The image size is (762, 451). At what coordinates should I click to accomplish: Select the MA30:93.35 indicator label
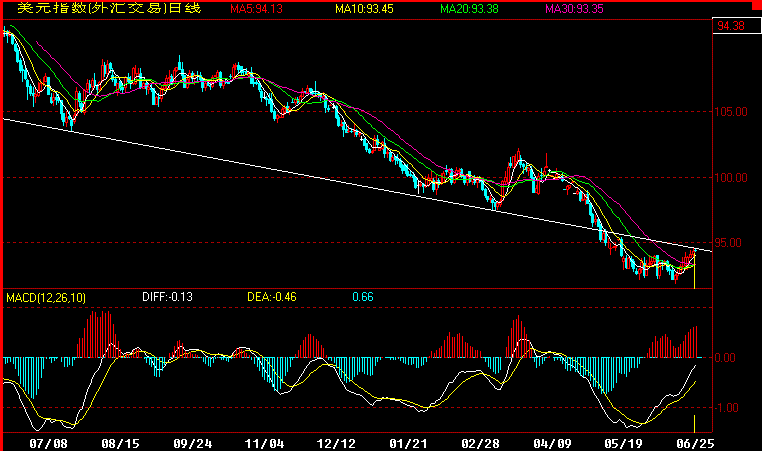coord(574,9)
